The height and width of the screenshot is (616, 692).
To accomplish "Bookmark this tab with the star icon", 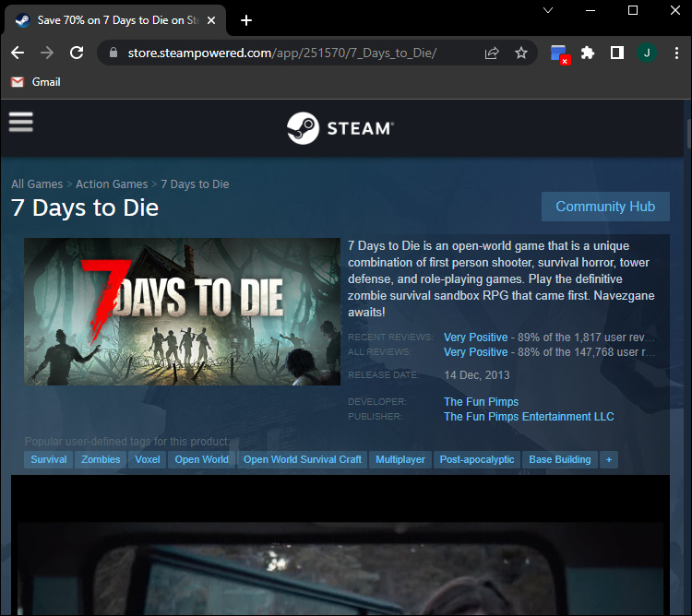I will pos(521,53).
